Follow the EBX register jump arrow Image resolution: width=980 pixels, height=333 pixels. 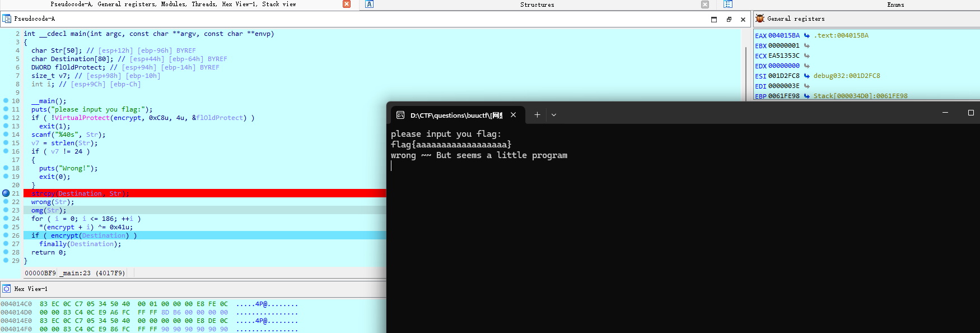(807, 45)
